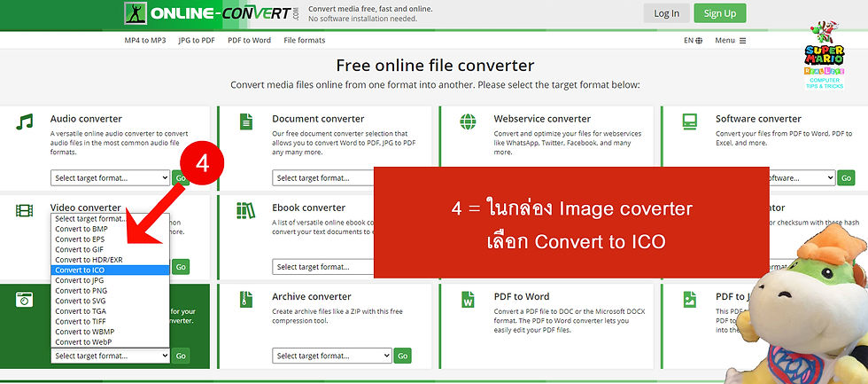Click the Archive converter zip icon
This screenshot has width=868, height=384.
(x=246, y=299)
